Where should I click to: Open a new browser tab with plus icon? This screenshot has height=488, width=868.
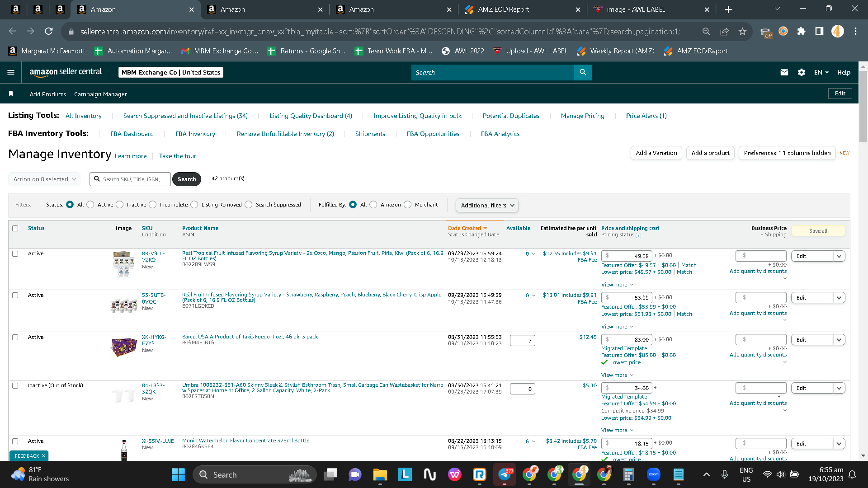pyautogui.click(x=728, y=9)
